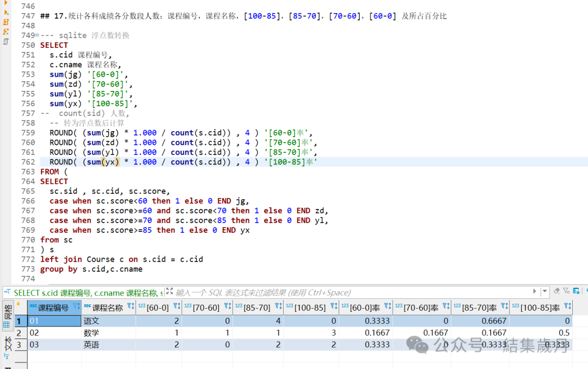Image resolution: width=588 pixels, height=369 pixels.
Task: Click the cell containing 03
Action: [x=54, y=345]
